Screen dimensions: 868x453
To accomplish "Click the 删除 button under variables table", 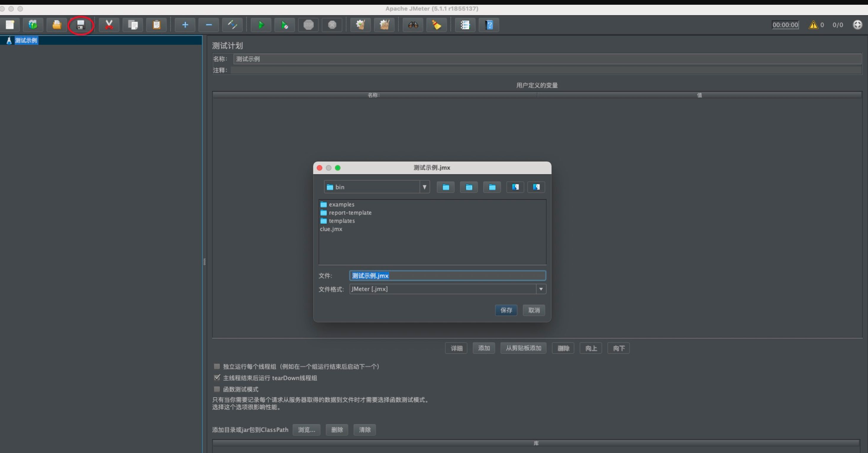I will [563, 348].
